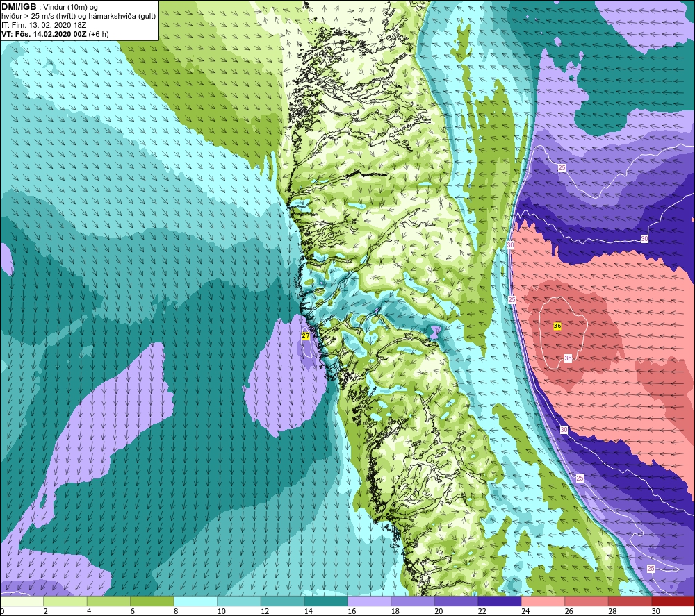Click the legend value 10
Screen dimensions: 695x616
221,611
